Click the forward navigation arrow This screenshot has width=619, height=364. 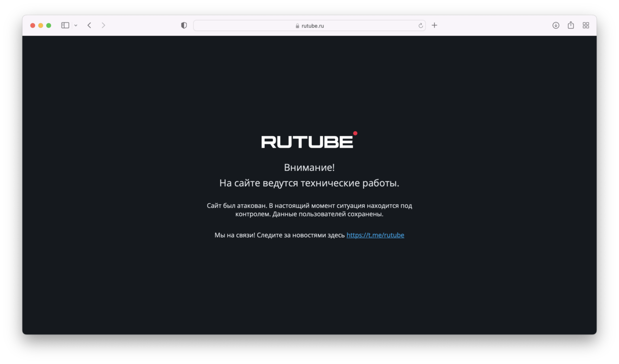tap(103, 25)
